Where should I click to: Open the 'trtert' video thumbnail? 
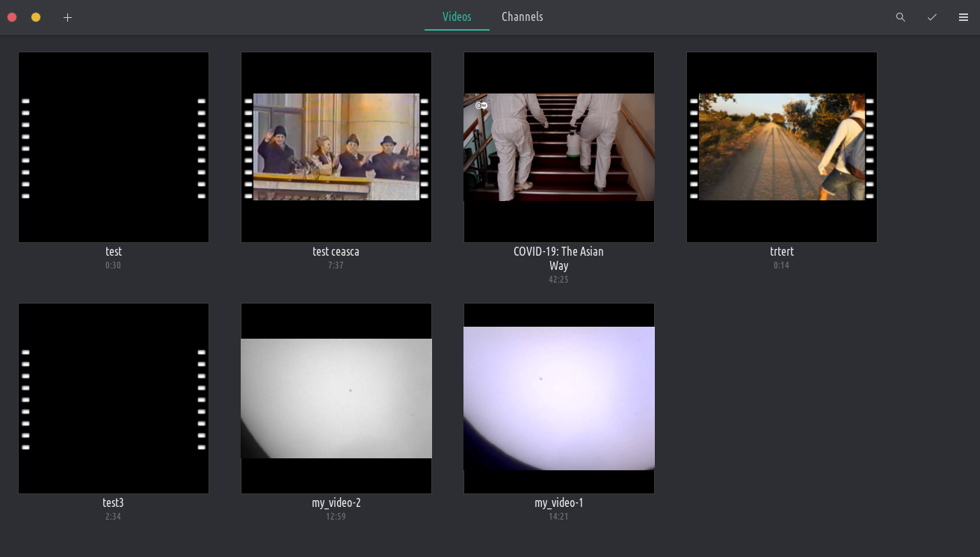pos(782,147)
